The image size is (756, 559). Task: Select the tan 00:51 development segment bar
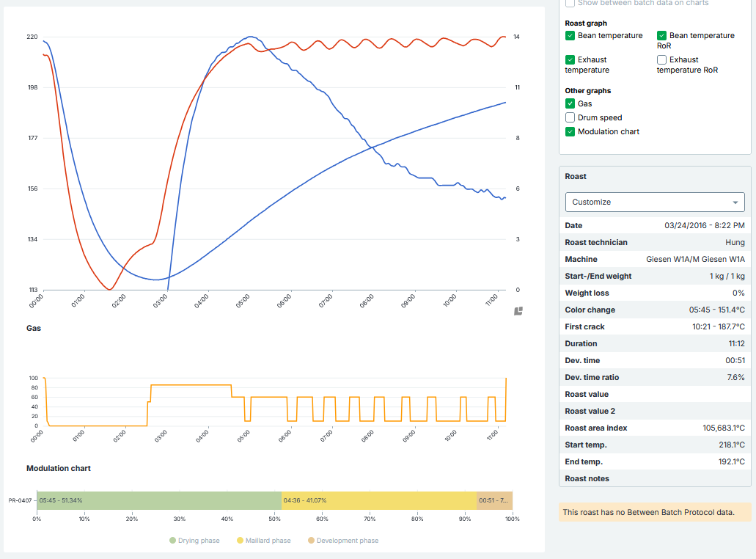(494, 500)
